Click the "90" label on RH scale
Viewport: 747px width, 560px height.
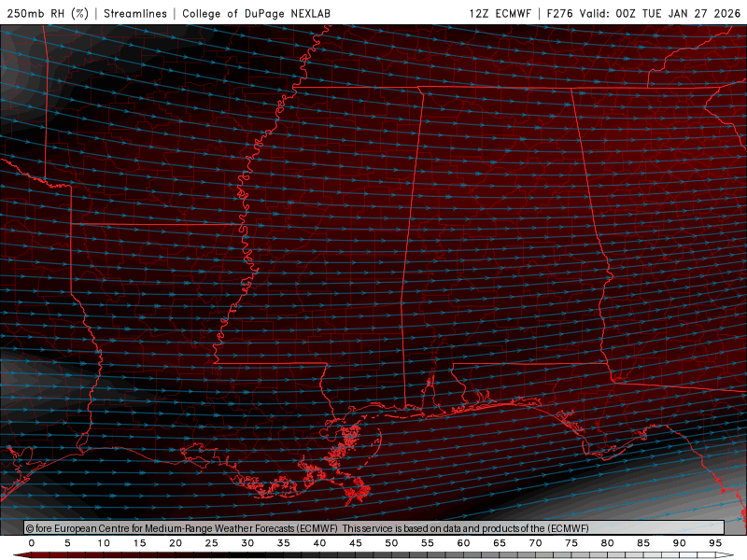point(680,543)
